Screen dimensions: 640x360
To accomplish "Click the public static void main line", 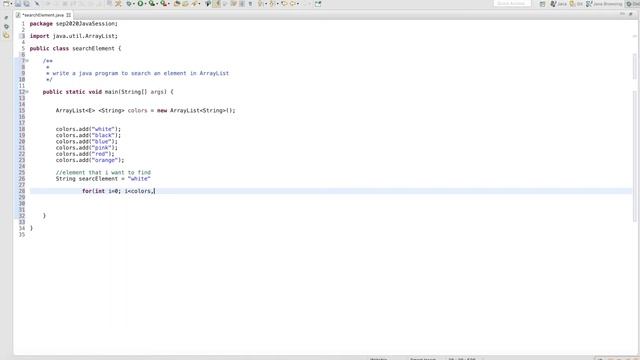I will (108, 92).
